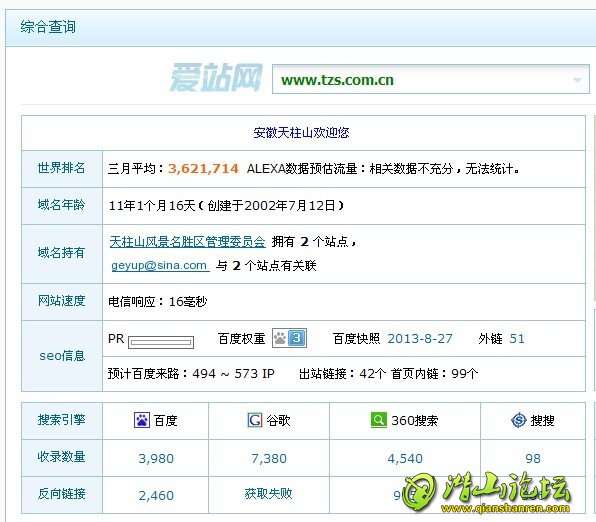Click the 外链 count 51
The height and width of the screenshot is (522, 596).
517,338
